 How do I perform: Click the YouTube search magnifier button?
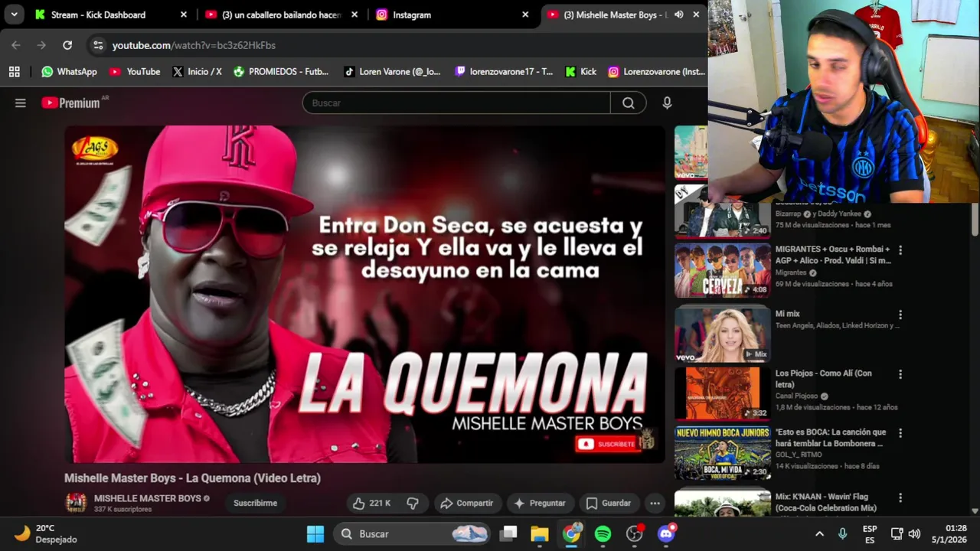(x=628, y=103)
